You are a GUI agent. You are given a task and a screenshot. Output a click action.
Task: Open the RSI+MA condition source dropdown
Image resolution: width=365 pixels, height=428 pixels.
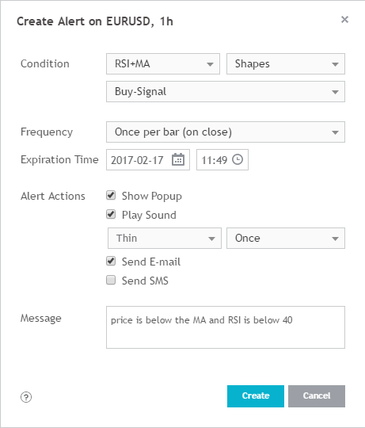pyautogui.click(x=163, y=64)
